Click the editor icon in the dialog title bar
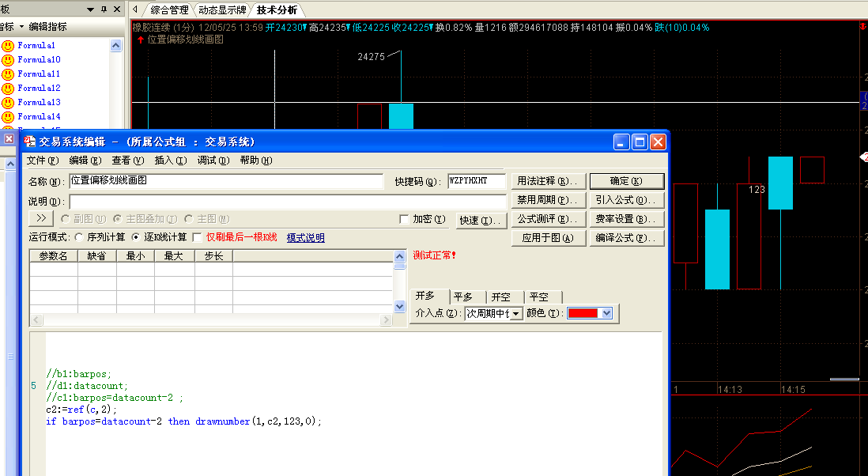Viewport: 868px width, 476px height. (x=30, y=142)
